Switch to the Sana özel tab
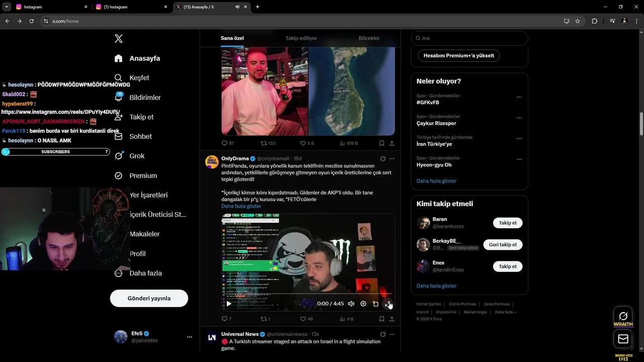 (x=232, y=38)
